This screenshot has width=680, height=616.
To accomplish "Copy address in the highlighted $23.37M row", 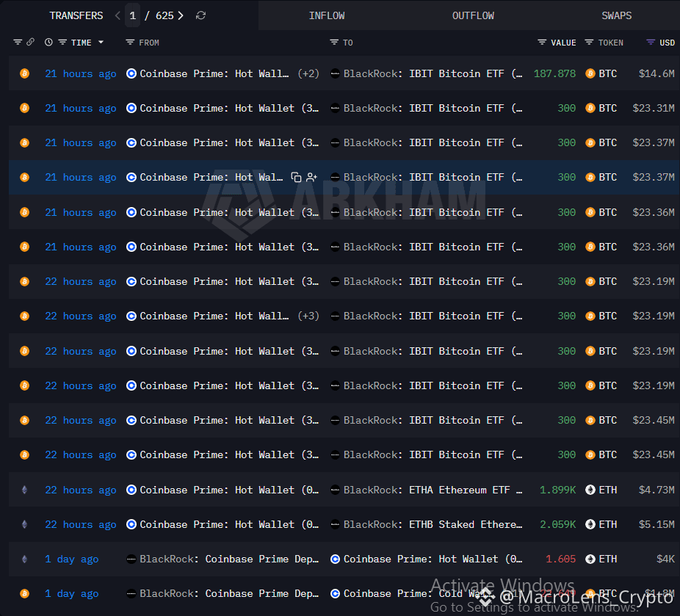I will click(296, 177).
